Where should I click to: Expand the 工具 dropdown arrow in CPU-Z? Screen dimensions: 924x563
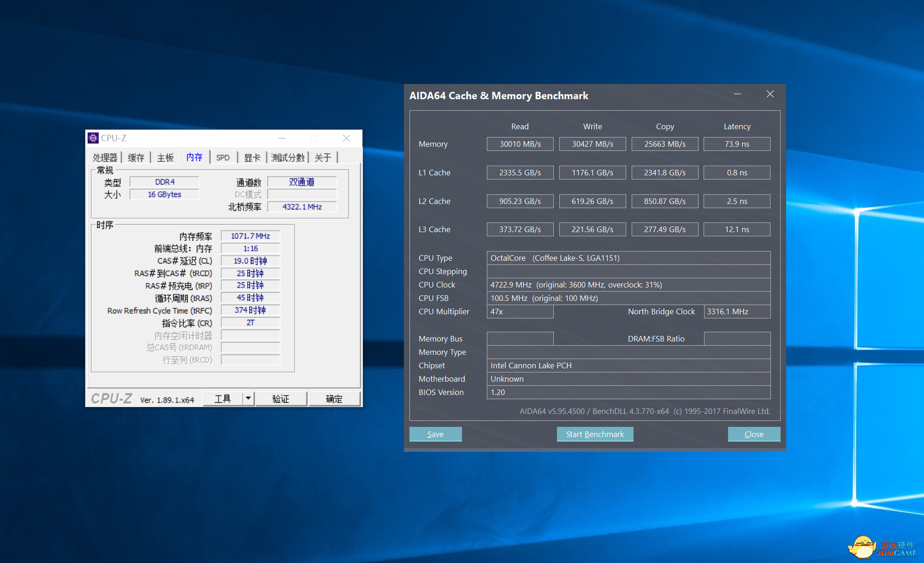tap(248, 399)
